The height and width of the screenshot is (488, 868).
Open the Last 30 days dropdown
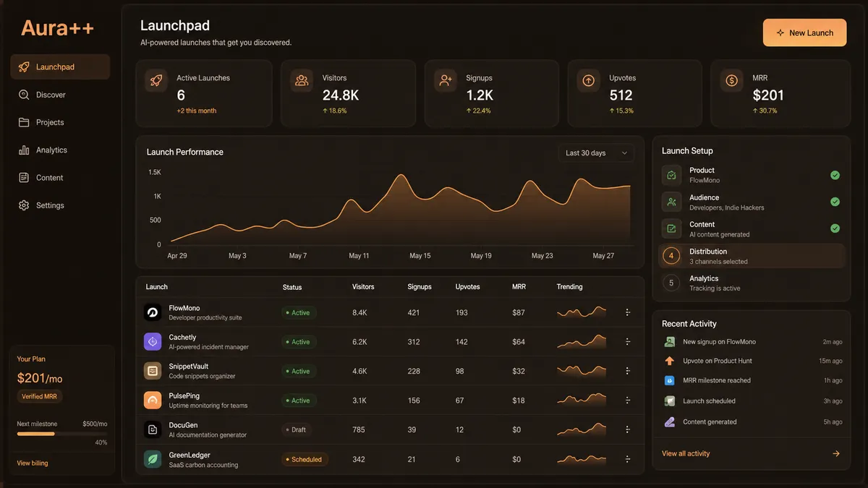(596, 153)
